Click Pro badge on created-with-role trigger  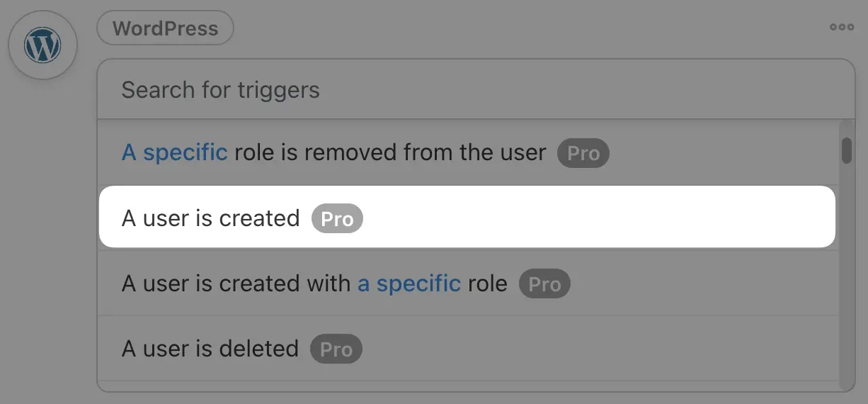[x=544, y=284]
